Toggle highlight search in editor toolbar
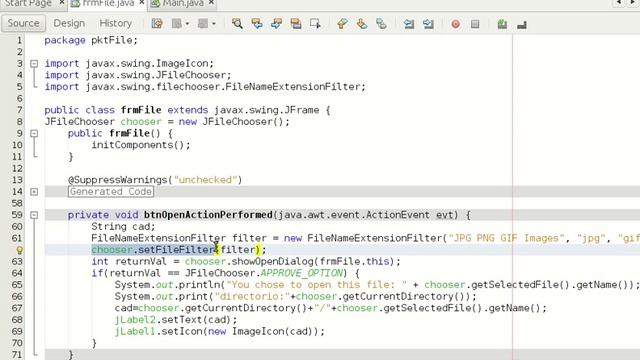The height and width of the screenshot is (360, 640). pos(296,24)
